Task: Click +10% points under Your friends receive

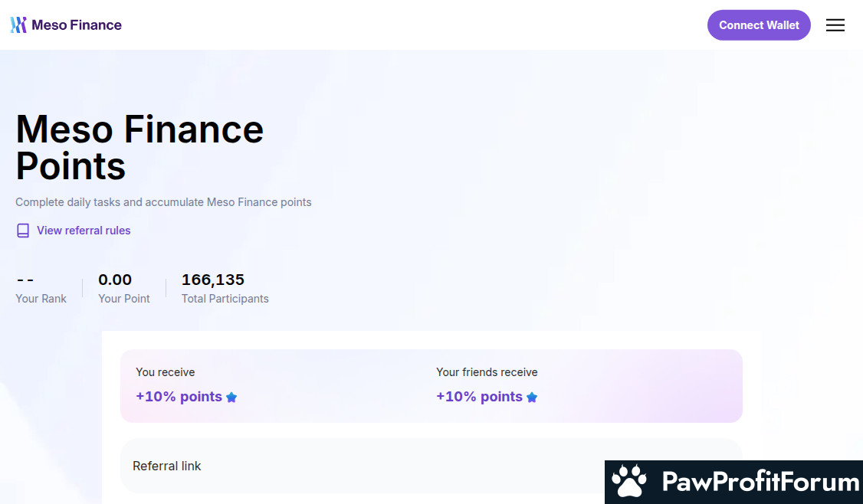Action: 479,397
